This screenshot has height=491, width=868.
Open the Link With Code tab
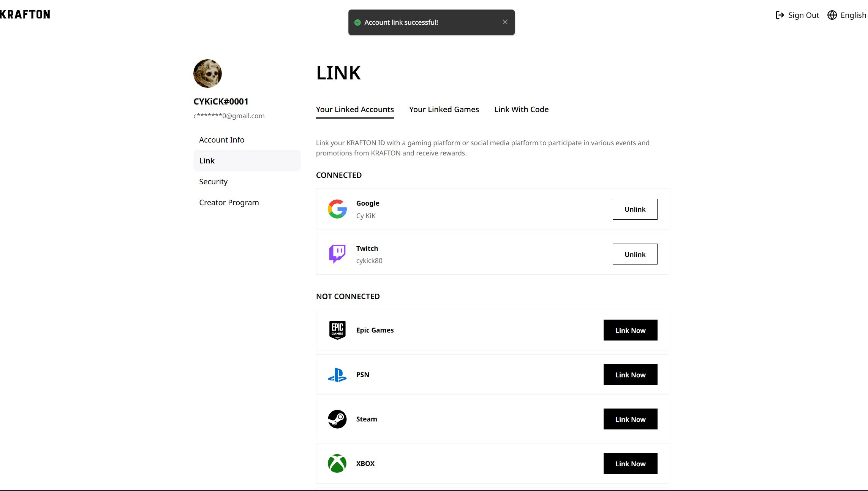pos(521,109)
